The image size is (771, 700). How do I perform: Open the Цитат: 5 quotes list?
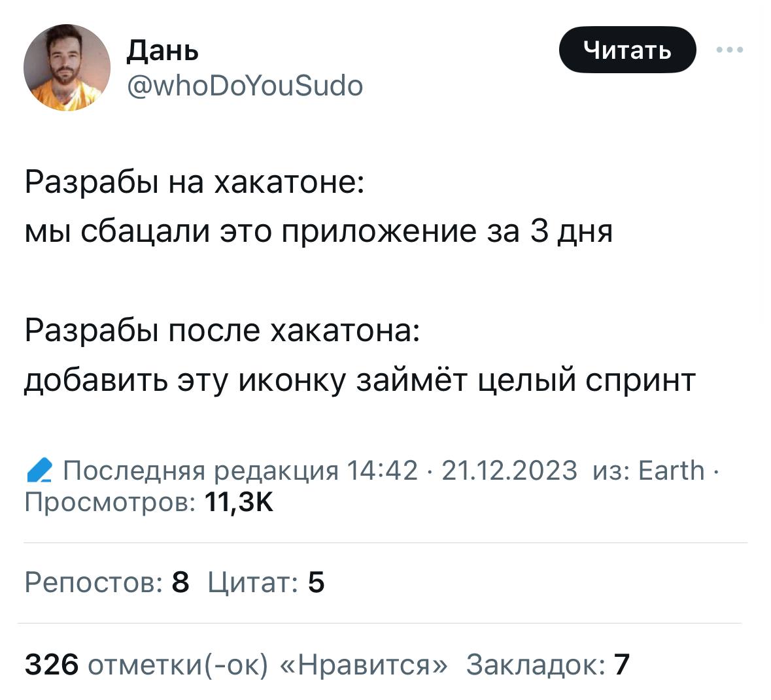click(x=266, y=582)
